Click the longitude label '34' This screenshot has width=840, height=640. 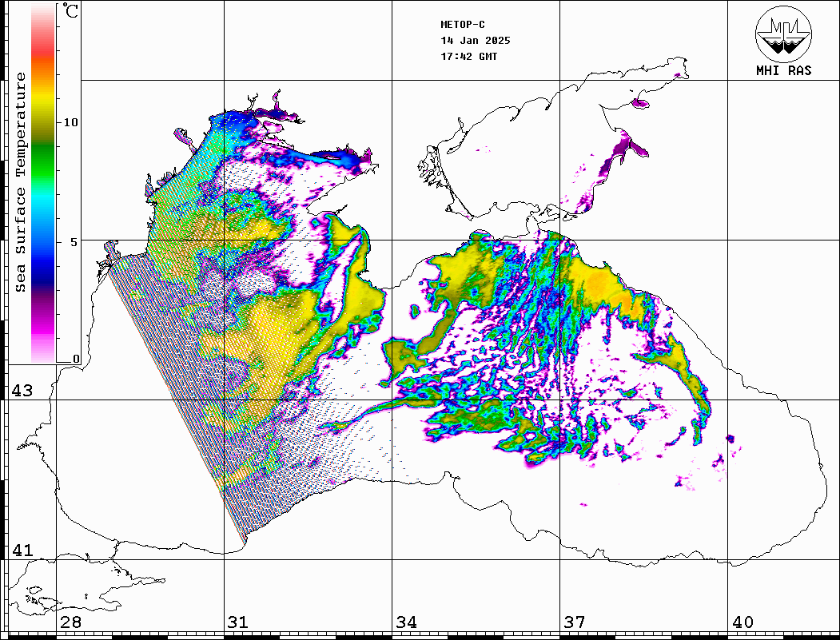406,622
